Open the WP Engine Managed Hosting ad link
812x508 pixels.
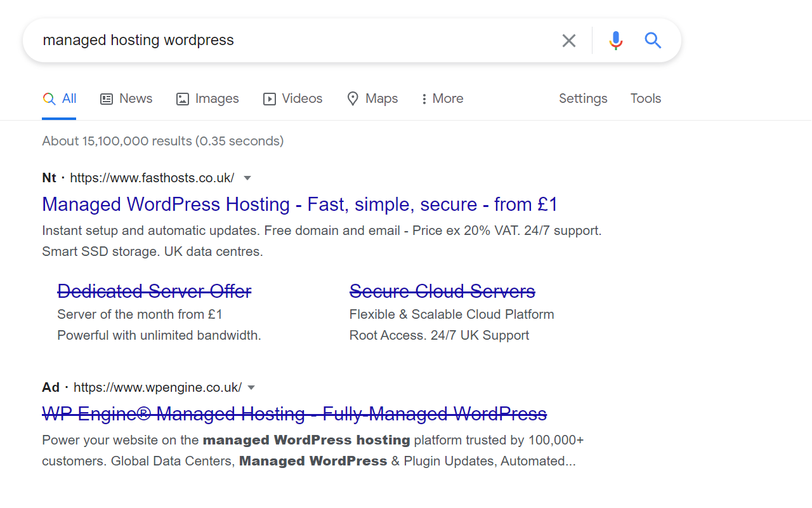coord(294,413)
